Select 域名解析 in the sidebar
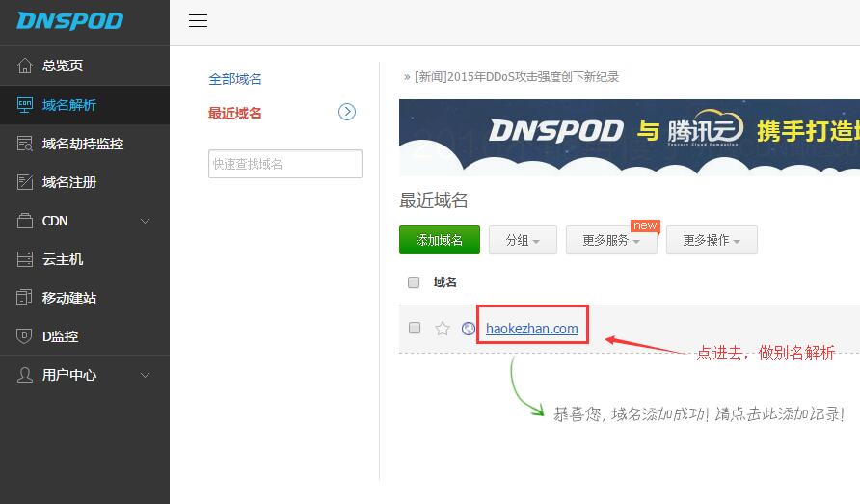 click(x=85, y=105)
